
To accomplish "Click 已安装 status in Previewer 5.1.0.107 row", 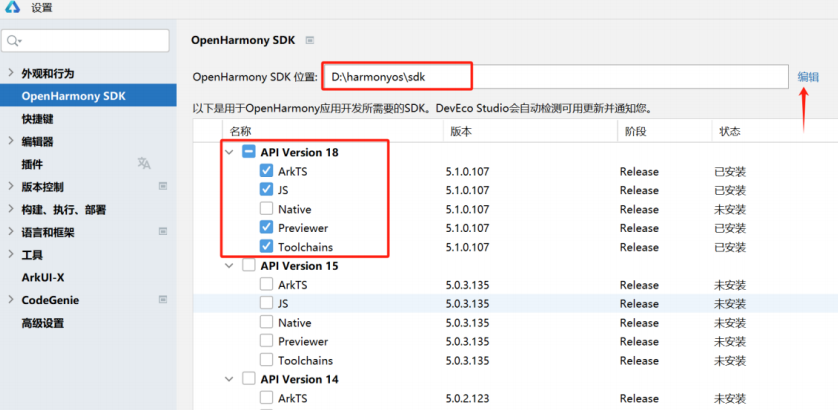I will 730,228.
